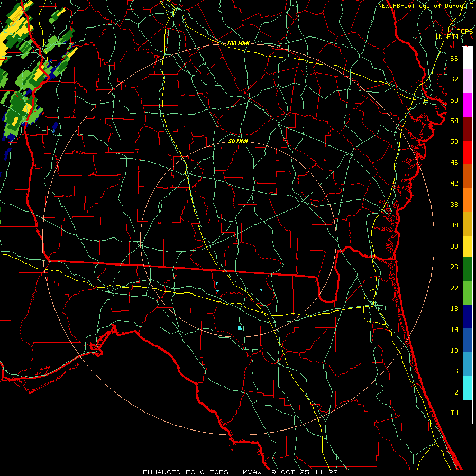
Task: Click the TOPS legend title
Action: click(465, 32)
